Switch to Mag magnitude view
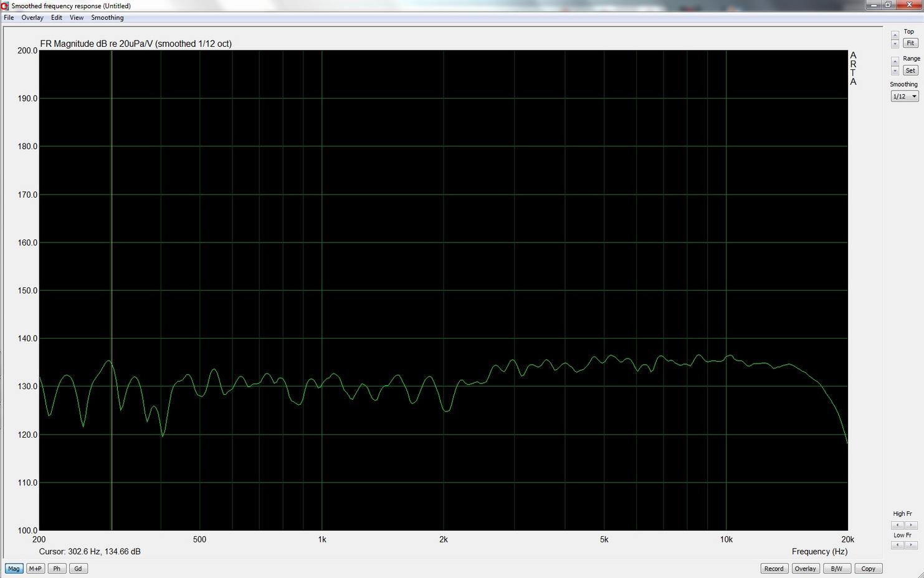 pyautogui.click(x=14, y=569)
